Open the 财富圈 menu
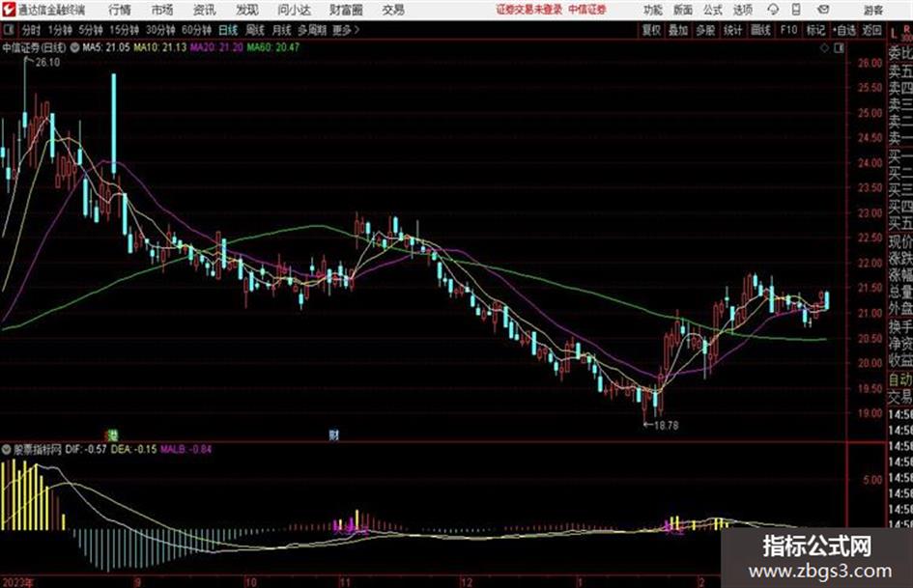Image resolution: width=913 pixels, height=588 pixels. coord(346,10)
